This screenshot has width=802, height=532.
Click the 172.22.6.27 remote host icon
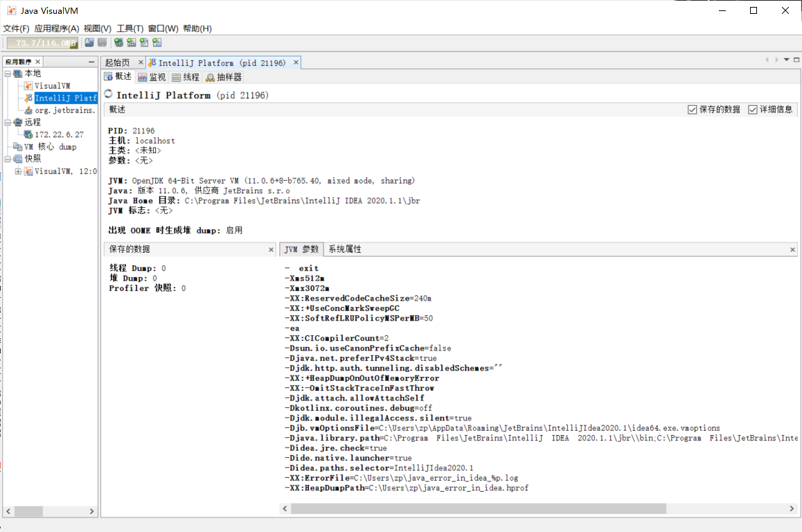[x=28, y=134]
